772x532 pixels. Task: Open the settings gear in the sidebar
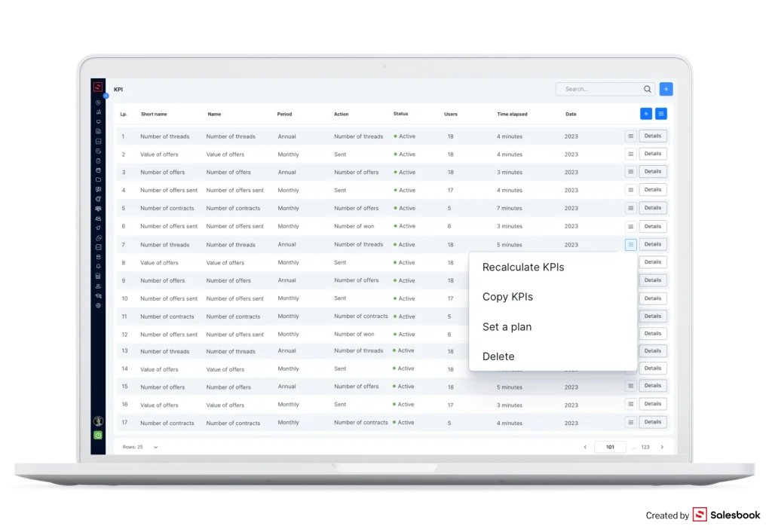(99, 305)
